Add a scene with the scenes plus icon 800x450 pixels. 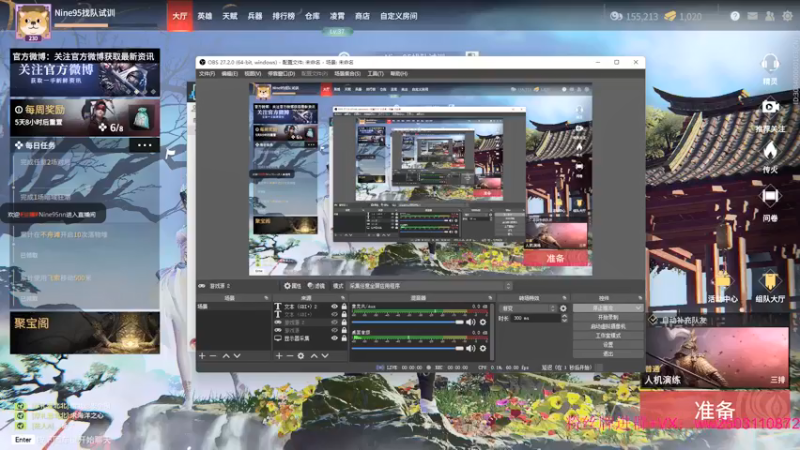pyautogui.click(x=202, y=356)
